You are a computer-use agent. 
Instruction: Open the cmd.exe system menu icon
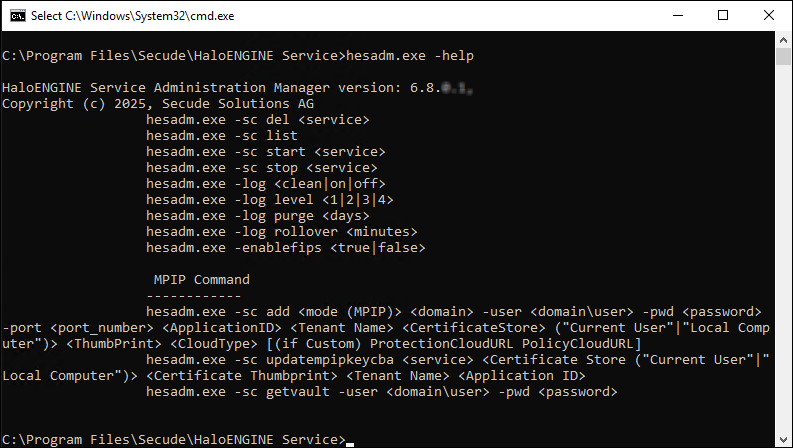pos(16,16)
